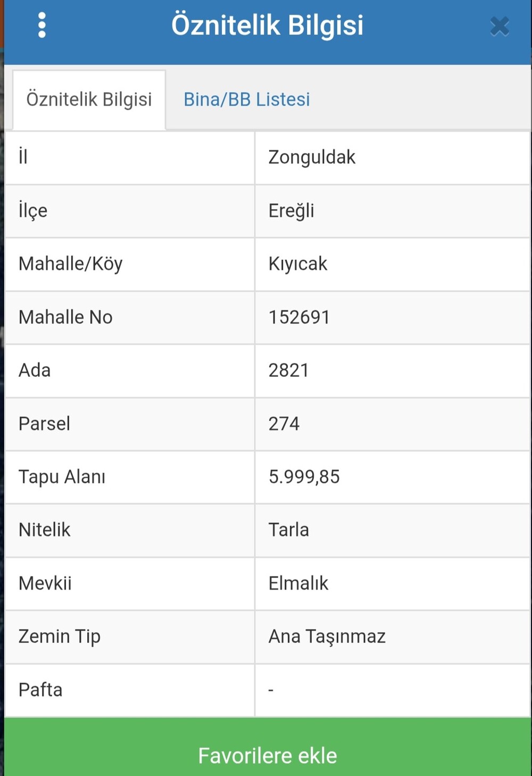Image resolution: width=532 pixels, height=776 pixels.
Task: Click the Ada value 2821
Action: pyautogui.click(x=288, y=370)
